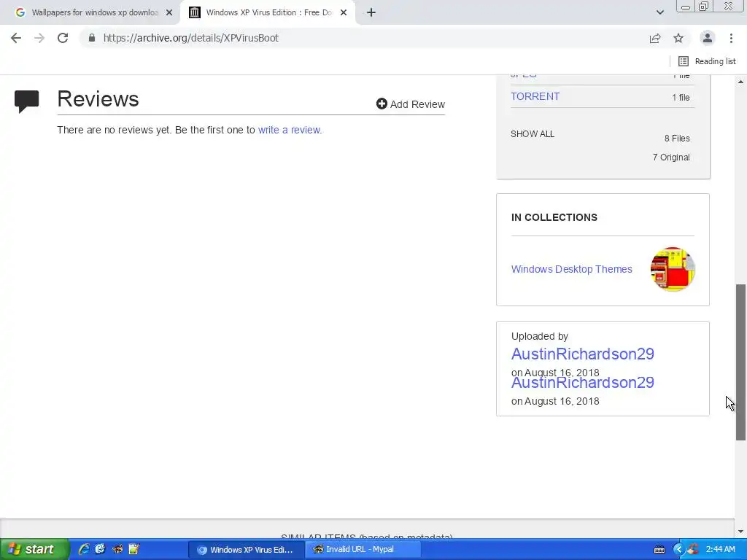Share this page using share icon
Screen dimensions: 747x560
coord(655,38)
